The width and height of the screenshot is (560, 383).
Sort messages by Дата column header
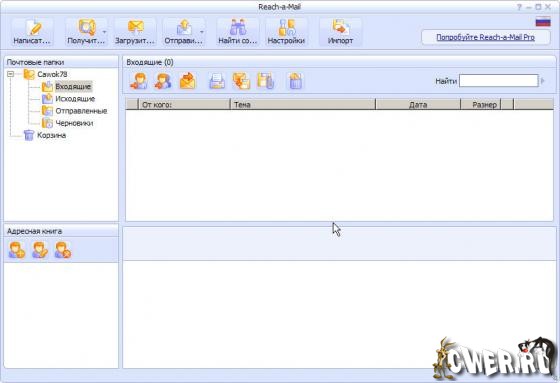click(x=418, y=105)
